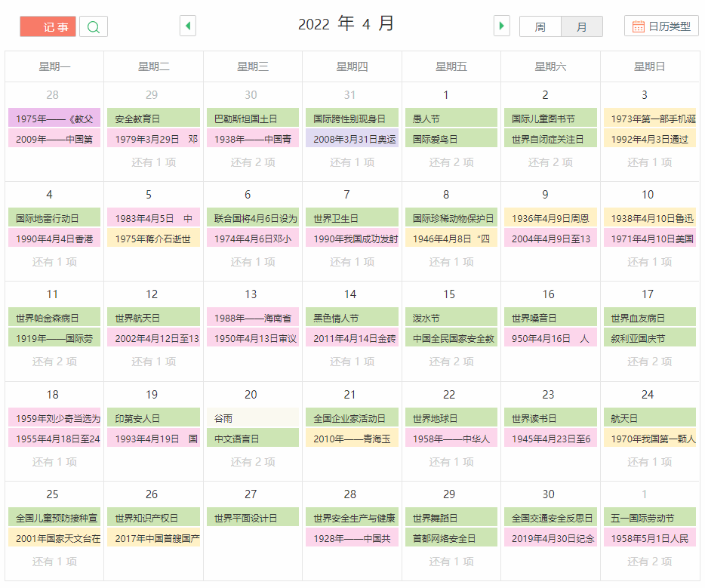Click the 星期三 column header

pos(252,66)
